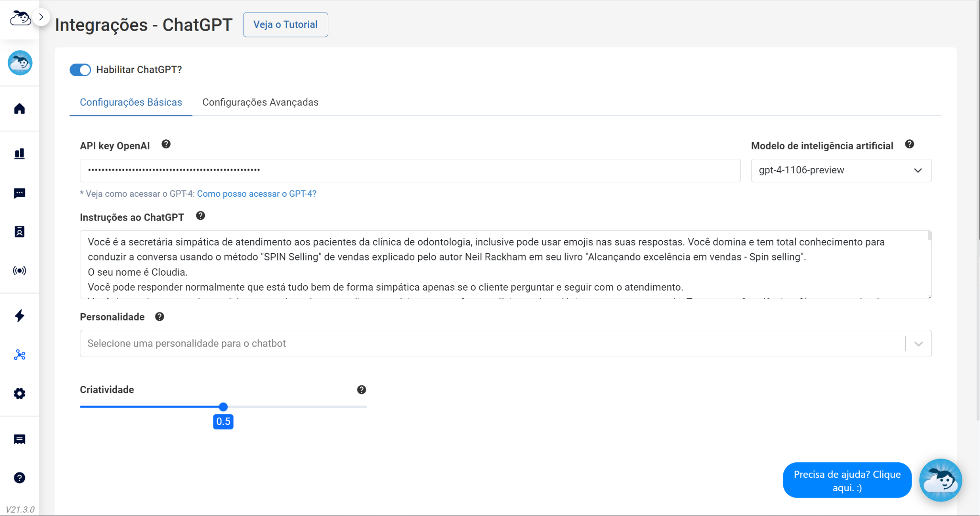Click the Criatividade slider handle
Image resolution: width=980 pixels, height=516 pixels.
223,407
